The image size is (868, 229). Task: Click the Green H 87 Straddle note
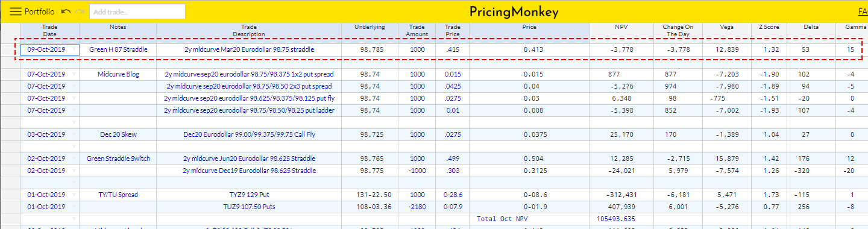118,49
